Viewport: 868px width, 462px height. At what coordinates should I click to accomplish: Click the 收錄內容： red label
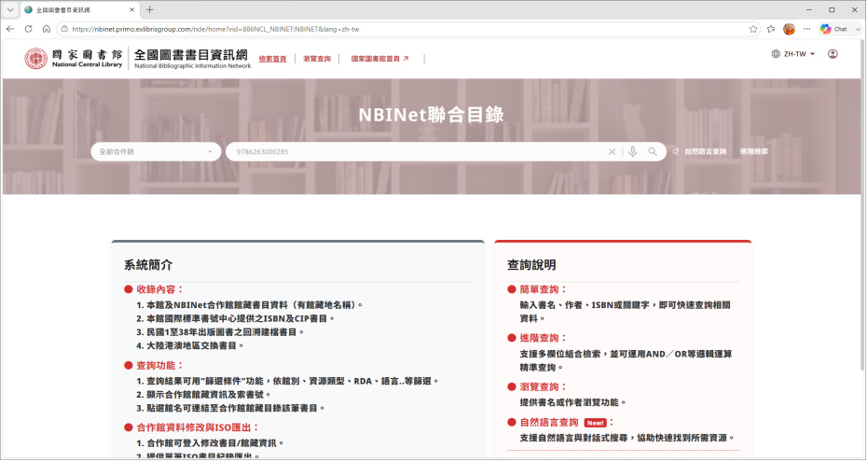point(159,289)
